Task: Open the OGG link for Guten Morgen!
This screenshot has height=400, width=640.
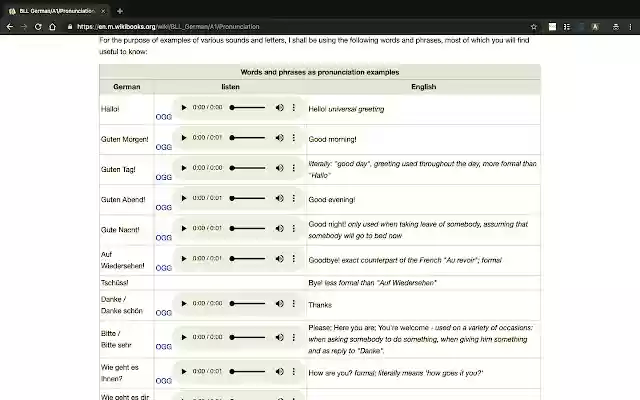Action: (x=164, y=147)
